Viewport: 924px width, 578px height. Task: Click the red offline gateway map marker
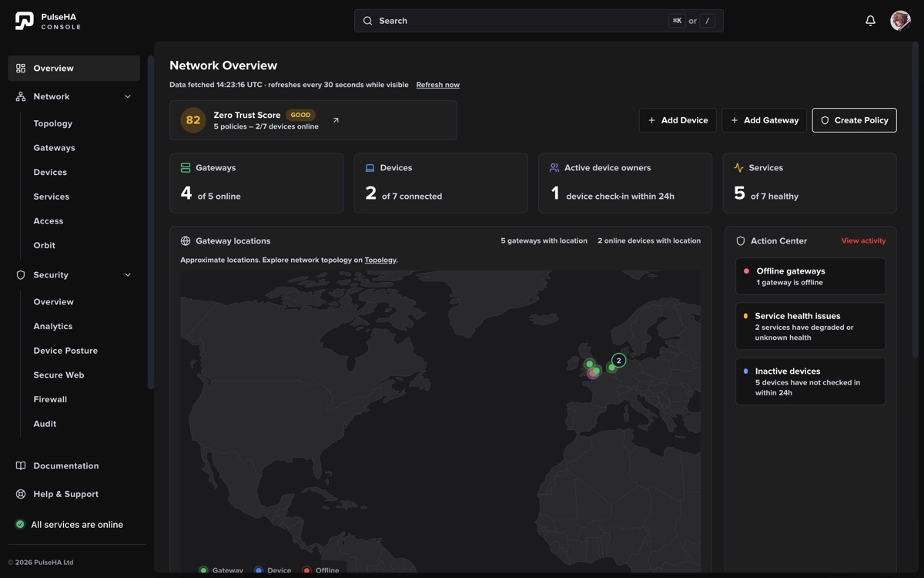pyautogui.click(x=592, y=374)
